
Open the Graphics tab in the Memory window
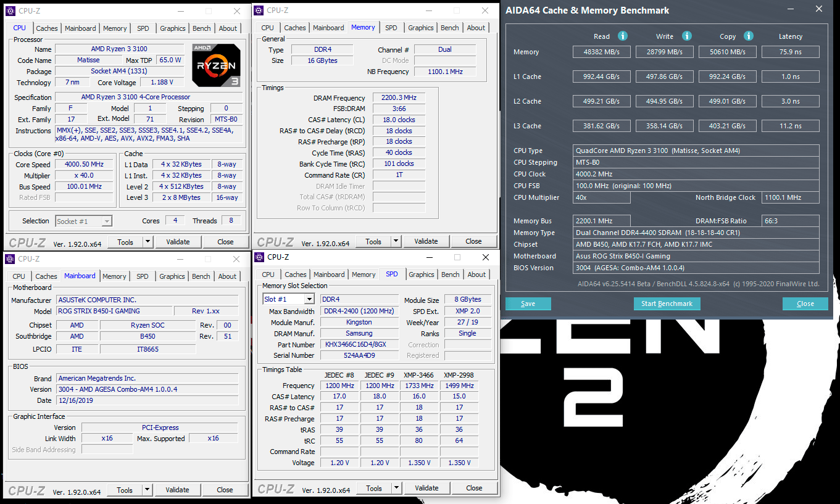(x=421, y=28)
